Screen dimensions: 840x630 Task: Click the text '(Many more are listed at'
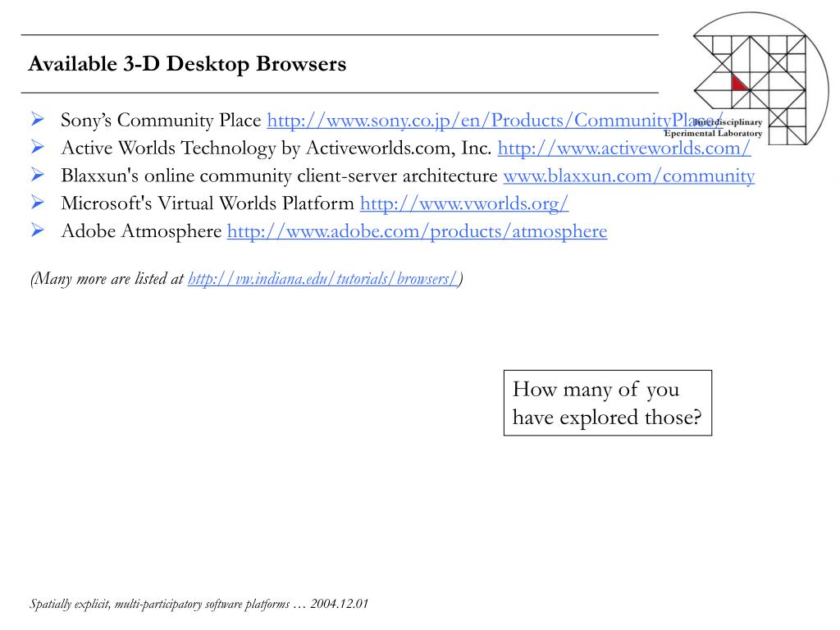107,279
